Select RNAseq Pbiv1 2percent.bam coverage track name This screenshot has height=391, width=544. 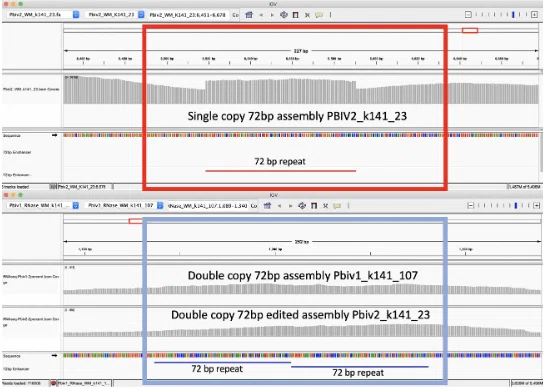(x=31, y=279)
